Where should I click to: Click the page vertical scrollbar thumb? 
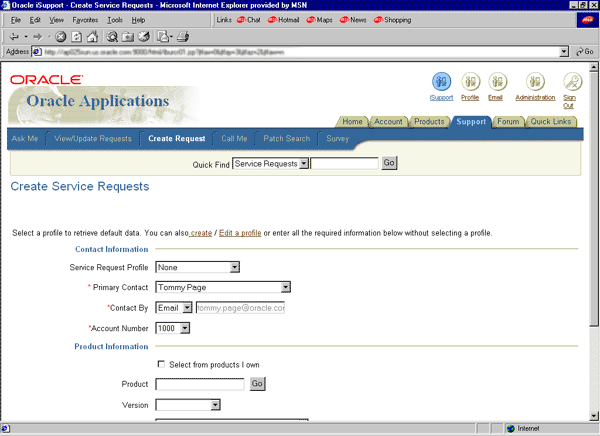click(x=593, y=199)
